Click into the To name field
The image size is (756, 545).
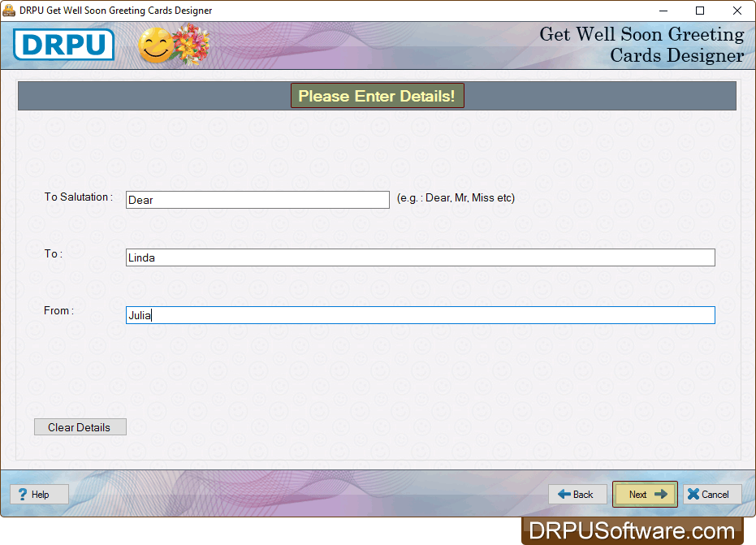(x=420, y=257)
